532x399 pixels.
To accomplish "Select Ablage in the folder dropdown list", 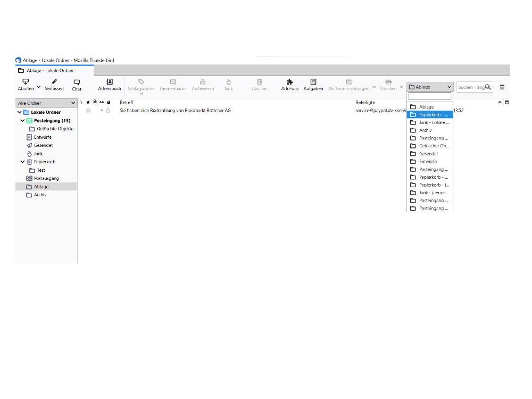I will click(x=430, y=107).
